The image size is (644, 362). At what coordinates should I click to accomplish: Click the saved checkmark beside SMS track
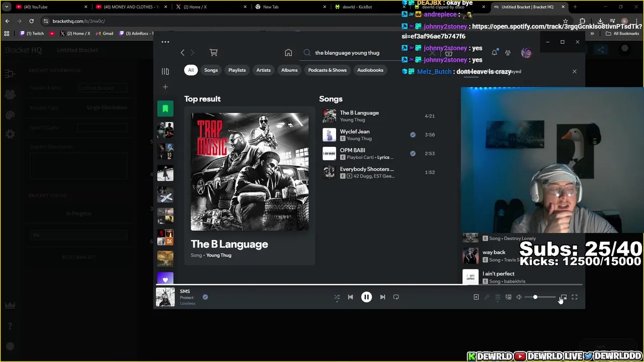click(205, 297)
